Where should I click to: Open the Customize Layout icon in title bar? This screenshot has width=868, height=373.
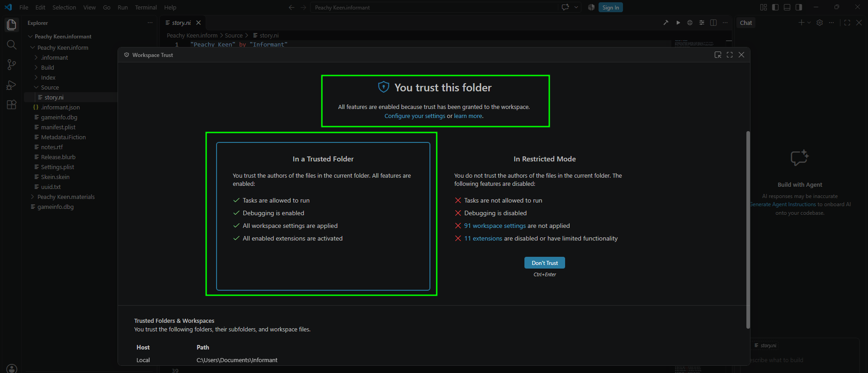(764, 7)
